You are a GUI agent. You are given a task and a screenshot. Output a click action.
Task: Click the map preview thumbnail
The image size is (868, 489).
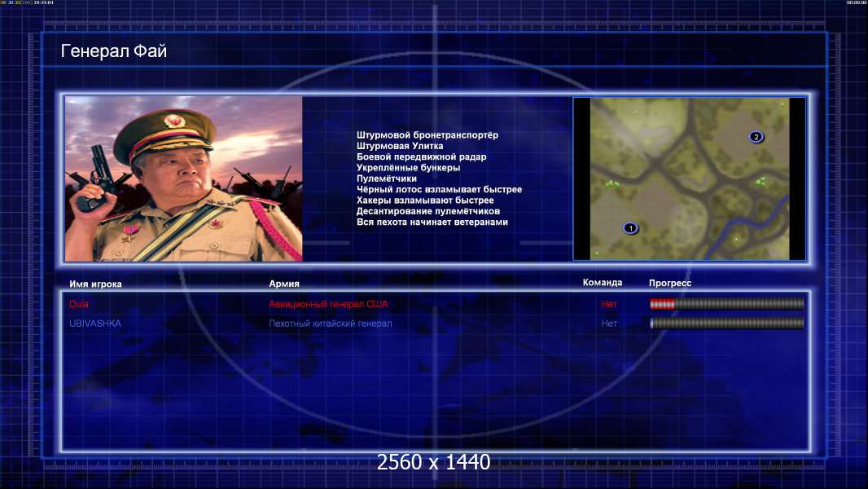[x=689, y=178]
